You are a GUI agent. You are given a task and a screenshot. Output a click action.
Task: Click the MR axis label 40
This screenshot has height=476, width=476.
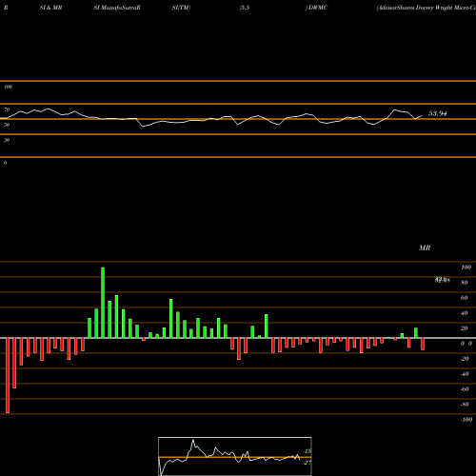(465, 313)
